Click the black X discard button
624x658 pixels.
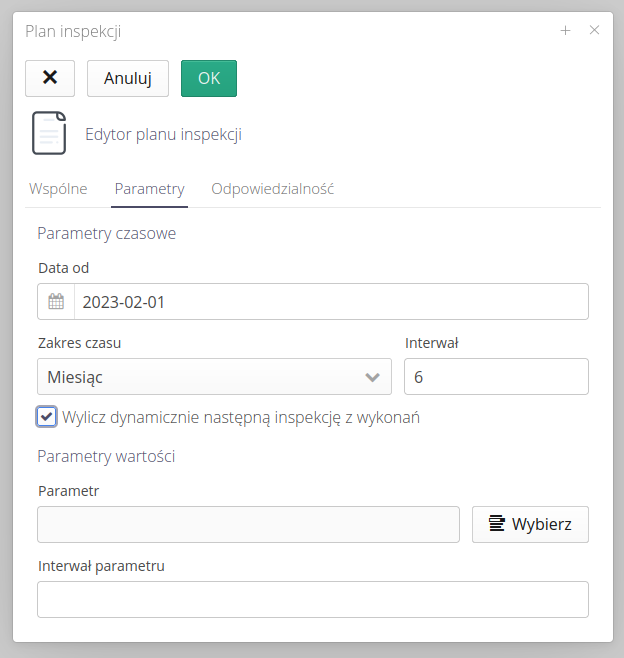click(x=50, y=78)
